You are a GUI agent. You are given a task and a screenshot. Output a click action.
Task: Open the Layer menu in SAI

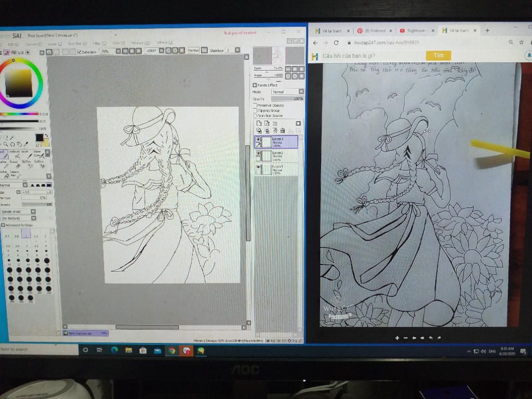click(x=54, y=44)
